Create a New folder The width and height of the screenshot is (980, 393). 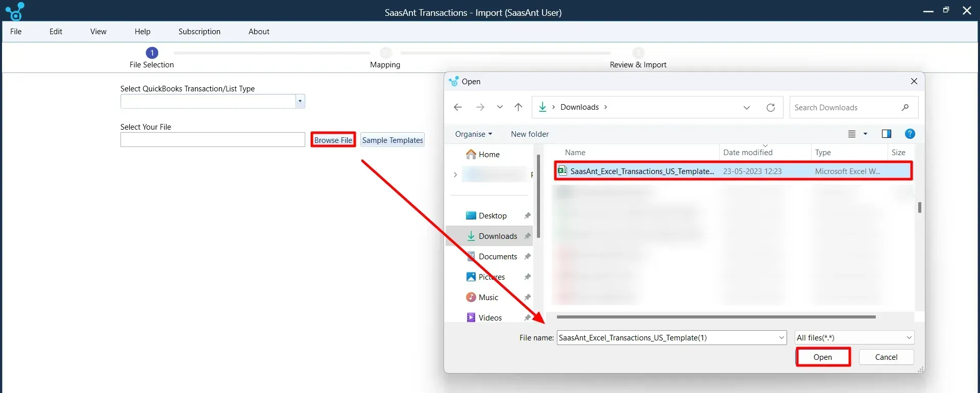(530, 134)
